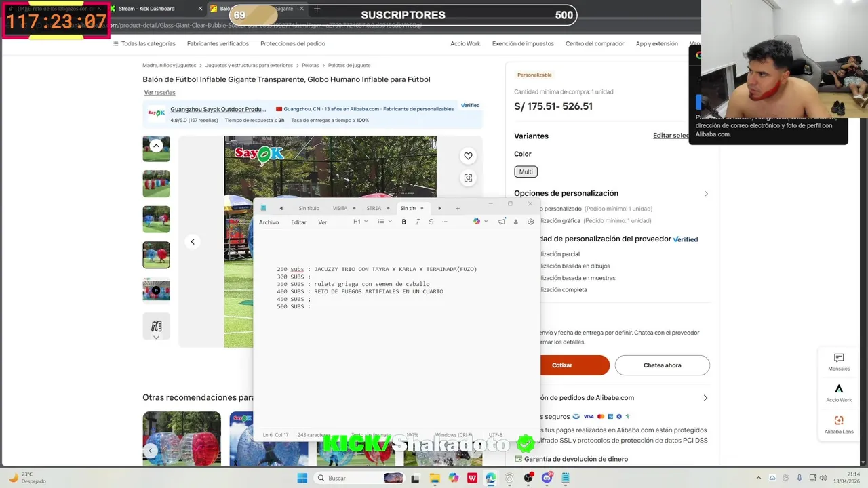Open WPS Office from taskbar
Image resolution: width=868 pixels, height=488 pixels.
pyautogui.click(x=472, y=478)
